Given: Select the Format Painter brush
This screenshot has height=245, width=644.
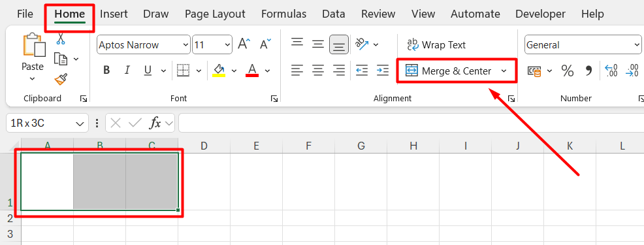Looking at the screenshot, I should [x=61, y=79].
